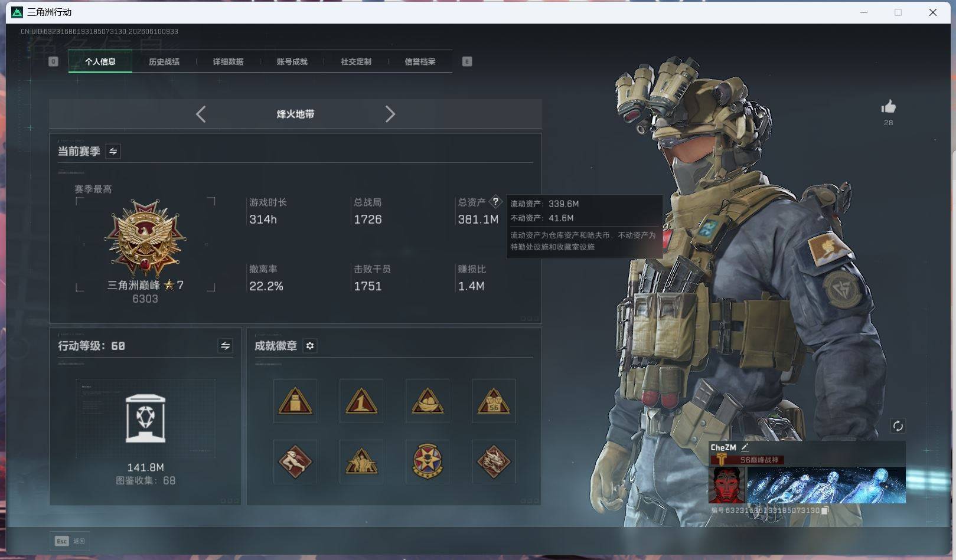Give a thumbs-up like to this profile
Screen dimensions: 956x560
point(889,107)
